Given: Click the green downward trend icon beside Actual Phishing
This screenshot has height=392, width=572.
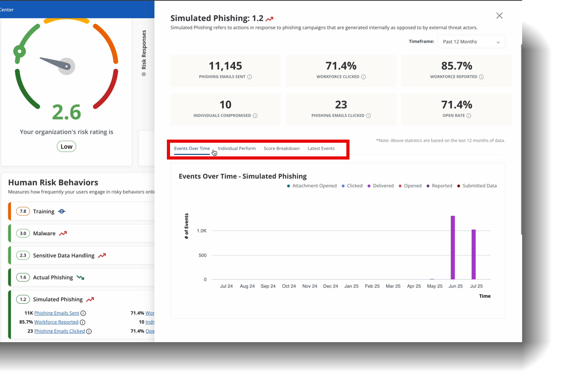Looking at the screenshot, I should (x=80, y=278).
